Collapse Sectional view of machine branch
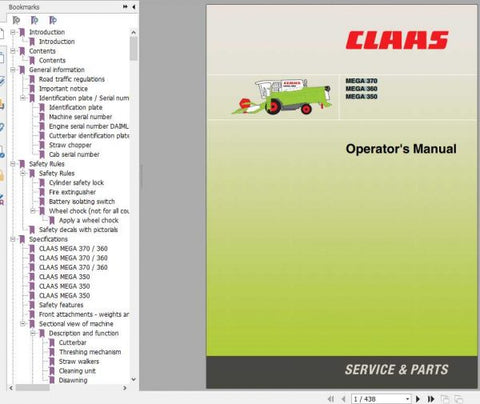 (23, 323)
